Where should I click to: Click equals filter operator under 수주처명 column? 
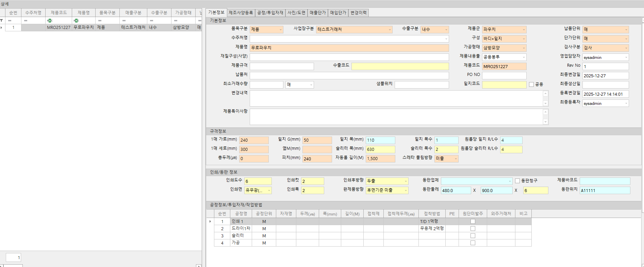26,20
